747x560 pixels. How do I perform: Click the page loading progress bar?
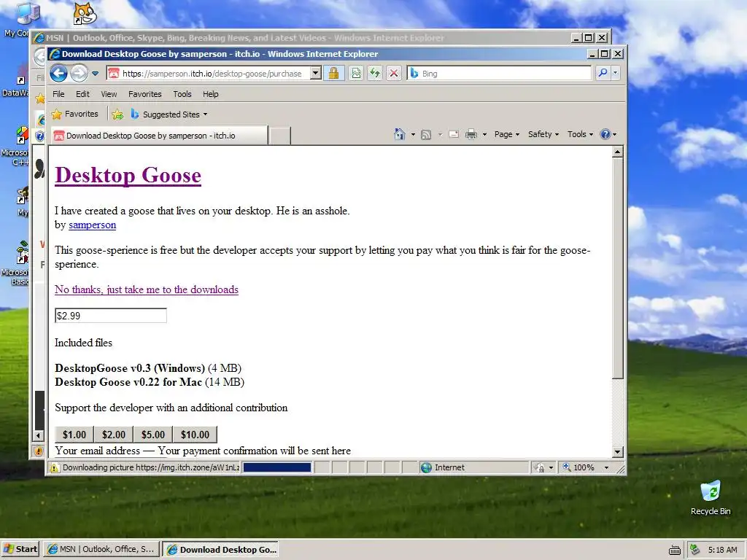coord(277,467)
